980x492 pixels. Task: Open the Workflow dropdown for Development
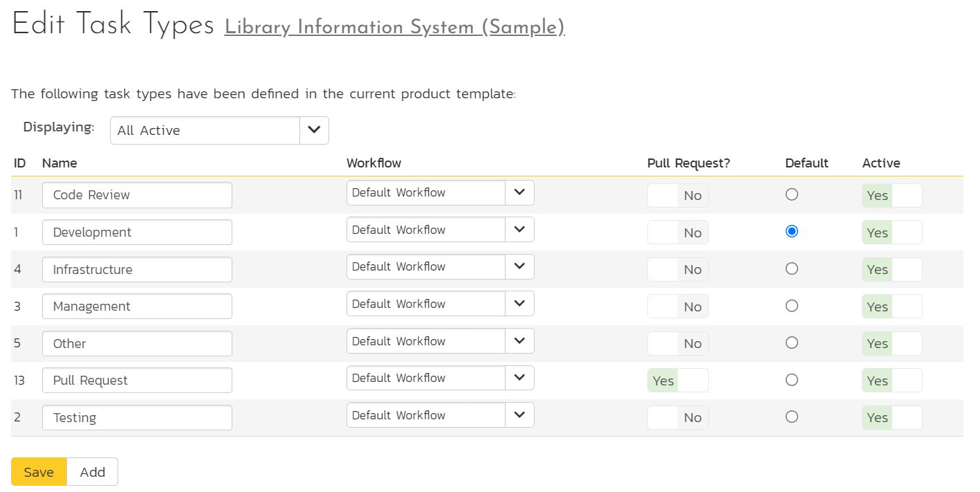click(441, 230)
